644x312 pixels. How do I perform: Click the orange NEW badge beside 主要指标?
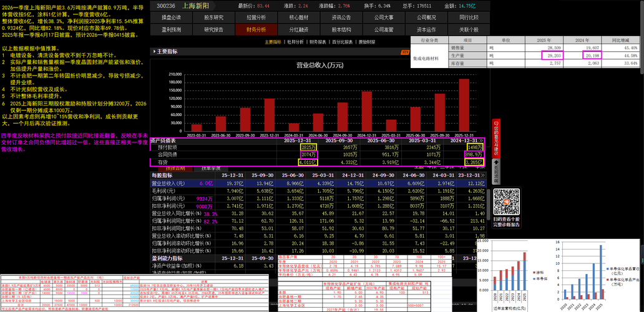(406, 52)
